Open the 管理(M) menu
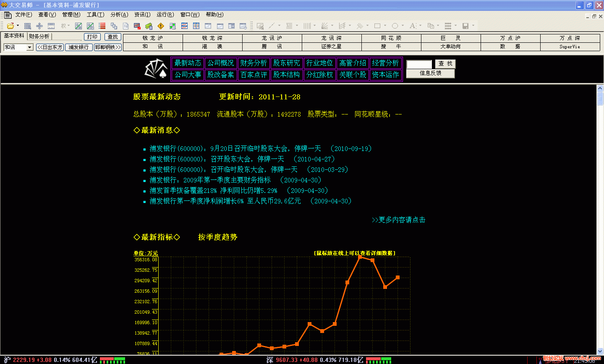The width and height of the screenshot is (604, 364). (x=71, y=15)
